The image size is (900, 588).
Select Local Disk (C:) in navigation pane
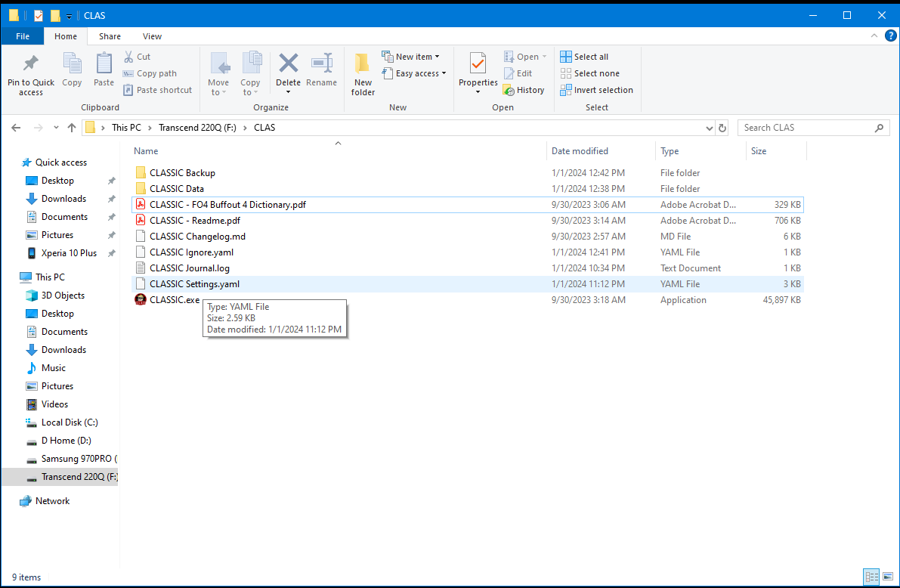(x=69, y=422)
